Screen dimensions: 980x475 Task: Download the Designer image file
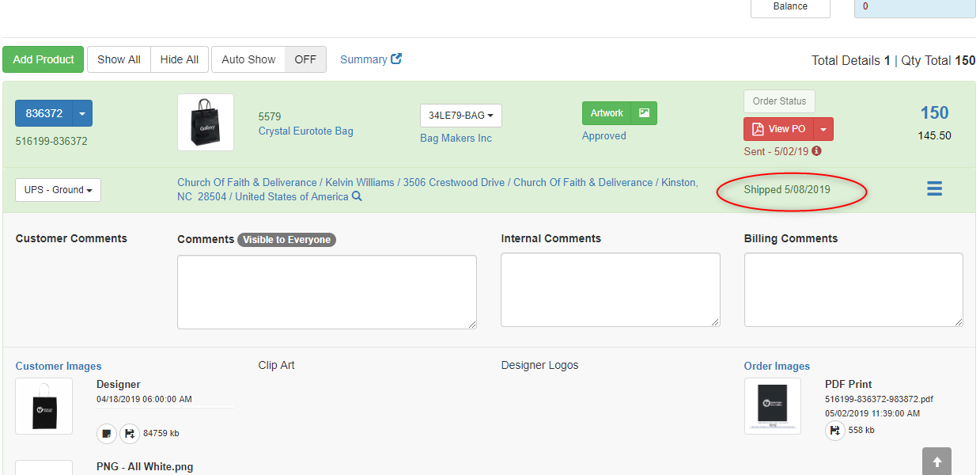129,433
